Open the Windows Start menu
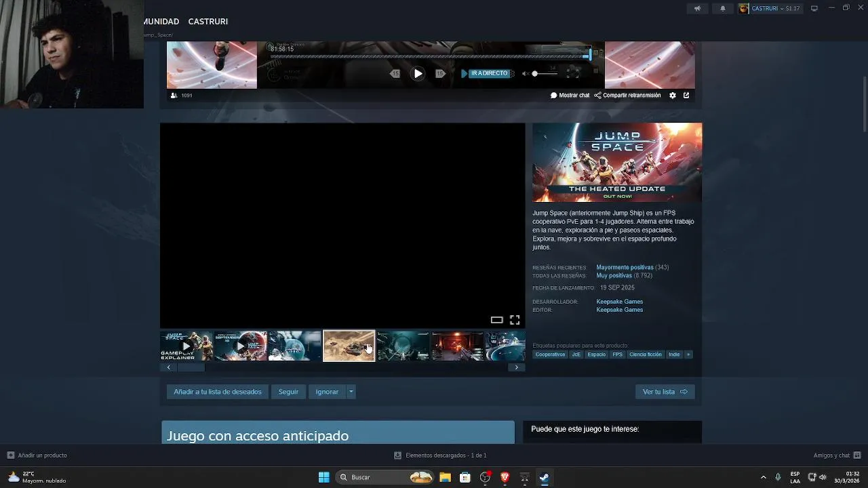The height and width of the screenshot is (488, 868). (x=324, y=477)
